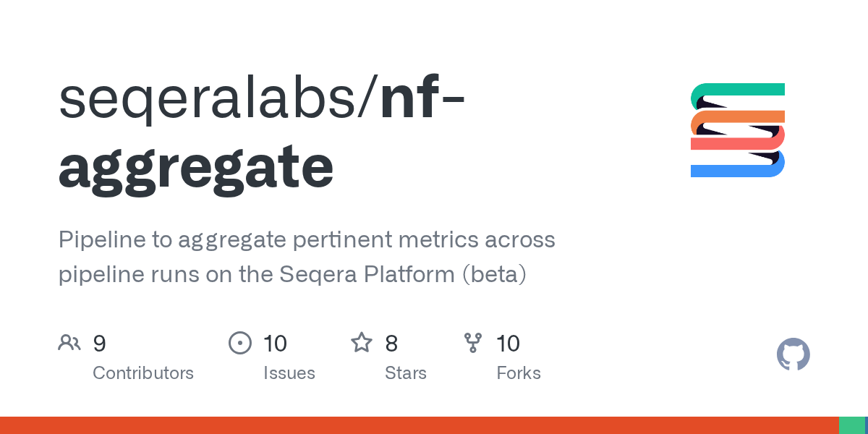Click the orange language bar segment
The image size is (868, 434).
[420, 425]
